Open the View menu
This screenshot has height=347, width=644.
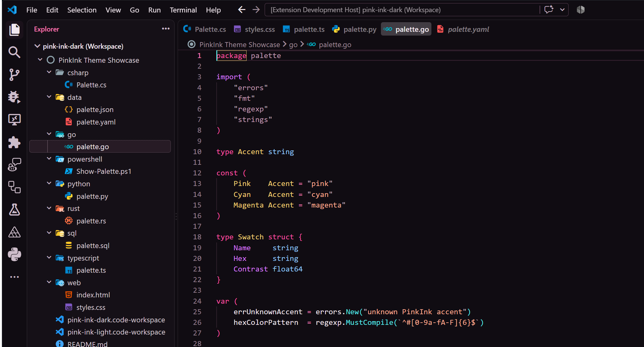pyautogui.click(x=113, y=10)
